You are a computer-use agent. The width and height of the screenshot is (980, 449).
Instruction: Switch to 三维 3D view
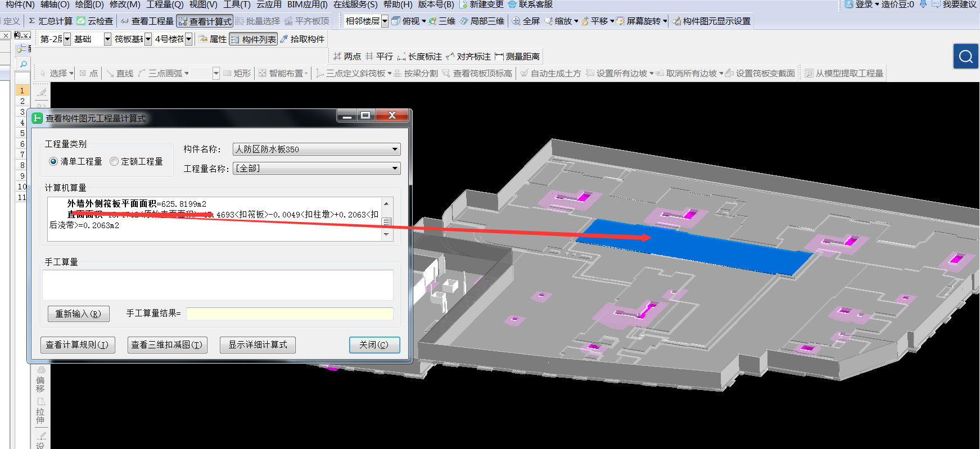coord(442,21)
